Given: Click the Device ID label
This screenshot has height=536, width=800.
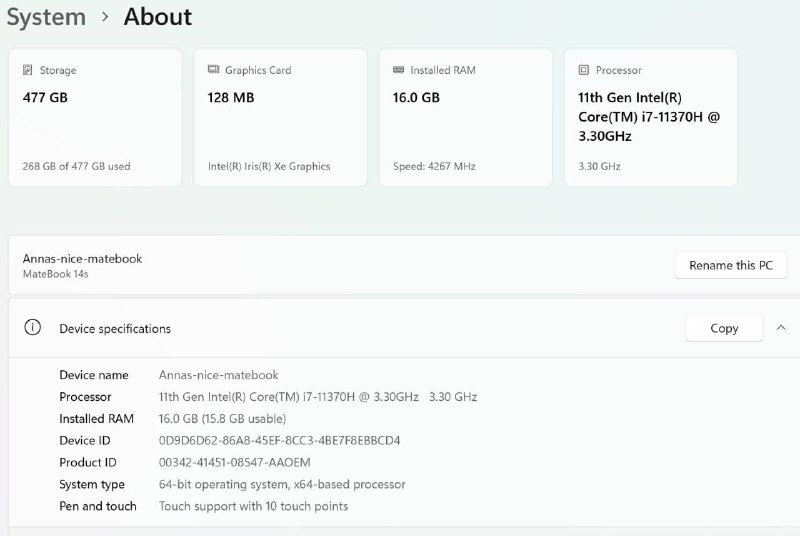Looking at the screenshot, I should (x=85, y=441).
